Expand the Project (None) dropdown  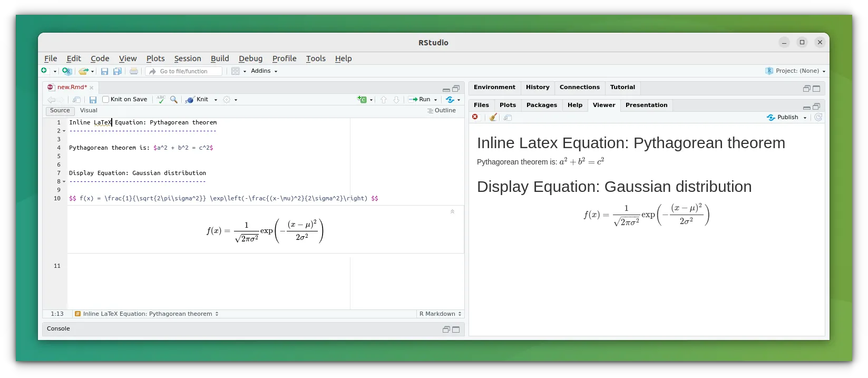(x=796, y=71)
